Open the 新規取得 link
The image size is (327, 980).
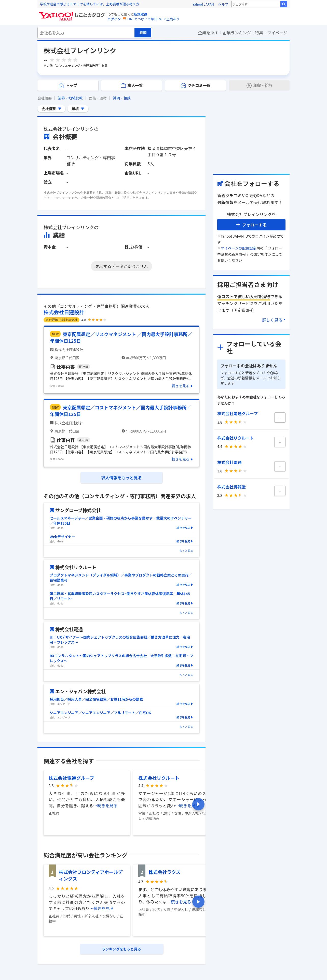tap(141, 14)
